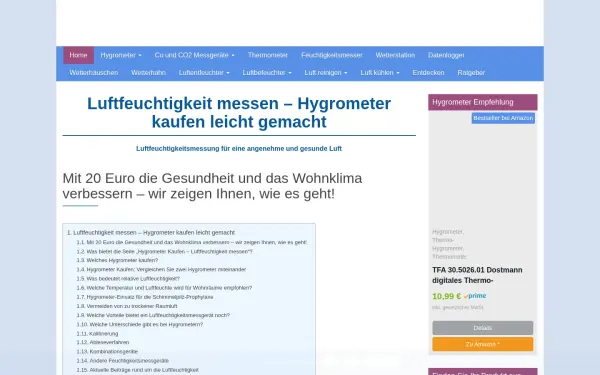Click the Details button for TFA product

pos(483,328)
